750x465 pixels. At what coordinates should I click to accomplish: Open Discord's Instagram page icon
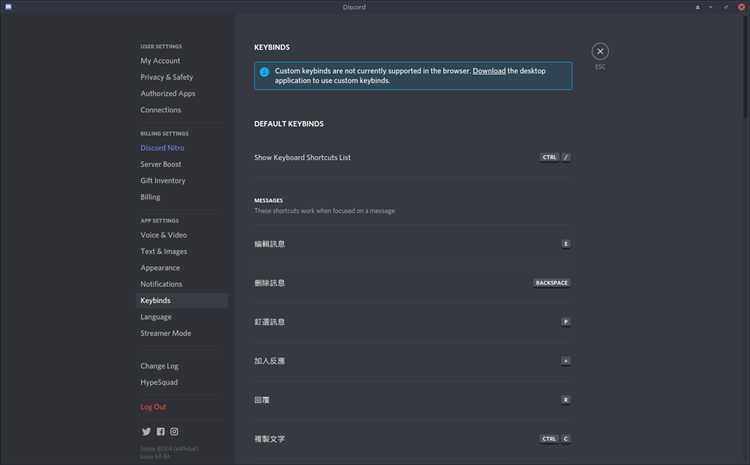coord(174,432)
